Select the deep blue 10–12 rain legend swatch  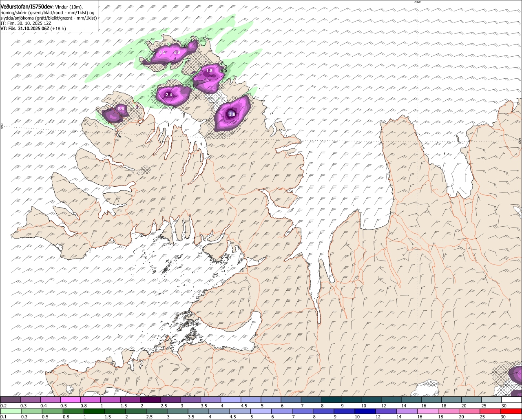(365, 411)
